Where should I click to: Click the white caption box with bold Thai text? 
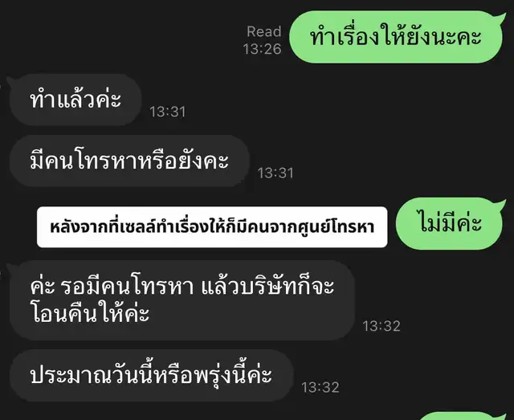212,227
